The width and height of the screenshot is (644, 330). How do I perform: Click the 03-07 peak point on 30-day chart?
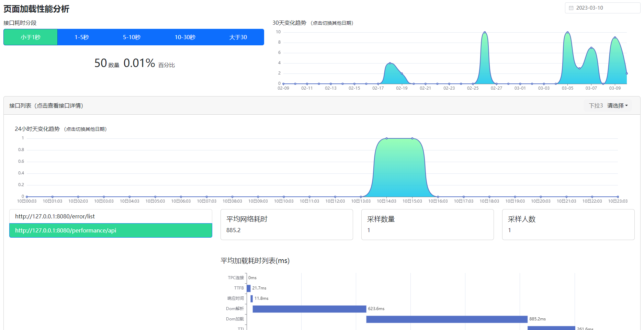click(591, 48)
